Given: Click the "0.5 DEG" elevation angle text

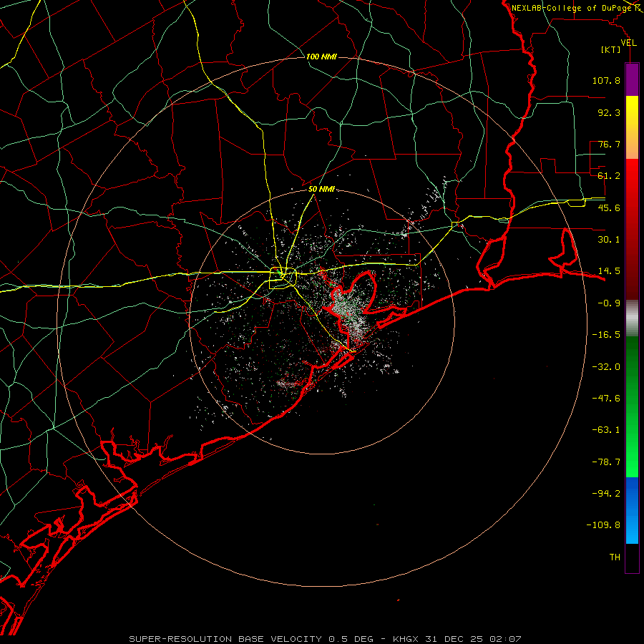Looking at the screenshot, I should click(351, 639).
